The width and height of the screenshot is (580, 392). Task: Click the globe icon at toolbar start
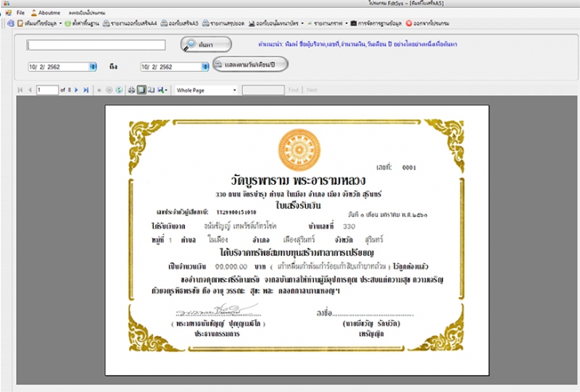point(10,23)
